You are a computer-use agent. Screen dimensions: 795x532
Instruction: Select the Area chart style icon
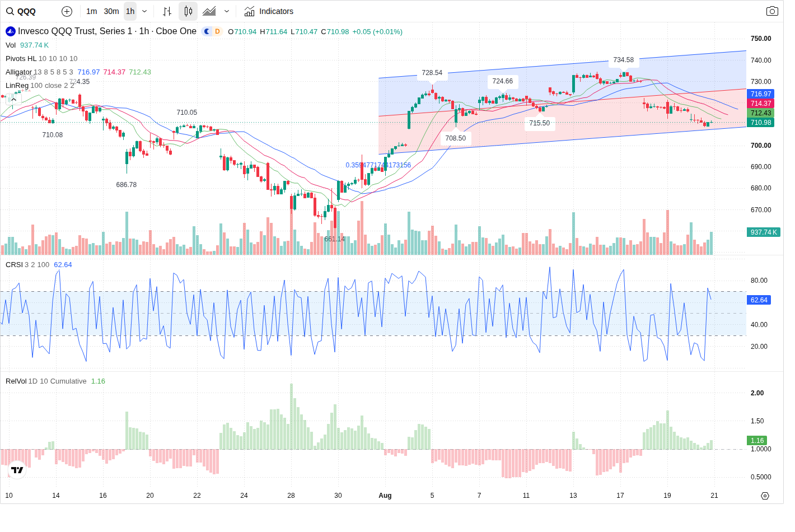[209, 11]
